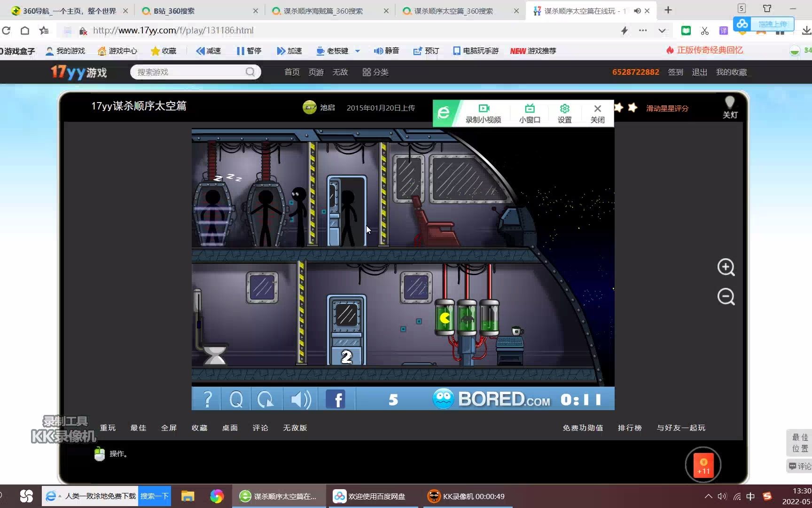
Task: Click 退出 logout link
Action: click(699, 72)
